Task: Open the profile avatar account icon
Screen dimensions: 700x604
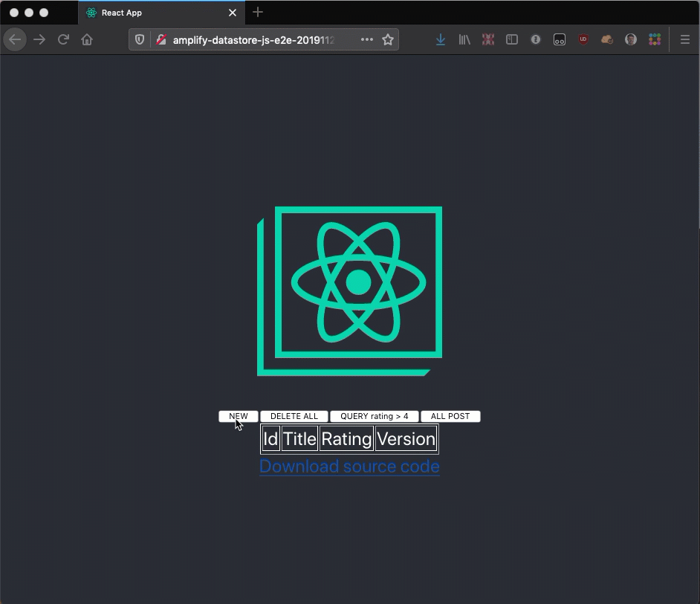Action: 631,39
